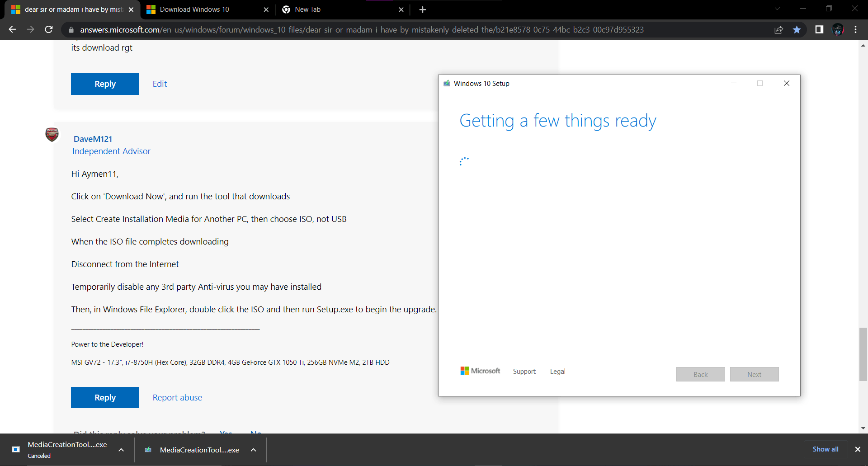
Task: Close the Download Windows 10 tab
Action: pyautogui.click(x=266, y=9)
